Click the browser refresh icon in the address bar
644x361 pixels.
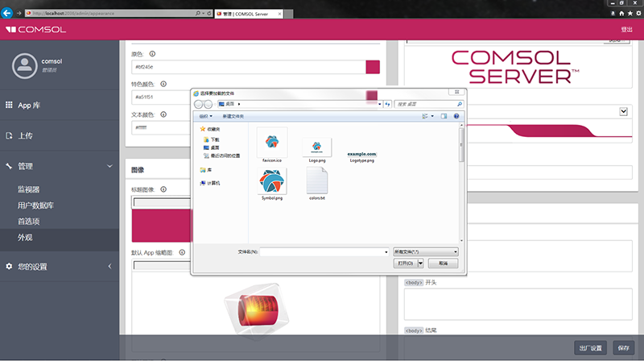coord(209,13)
